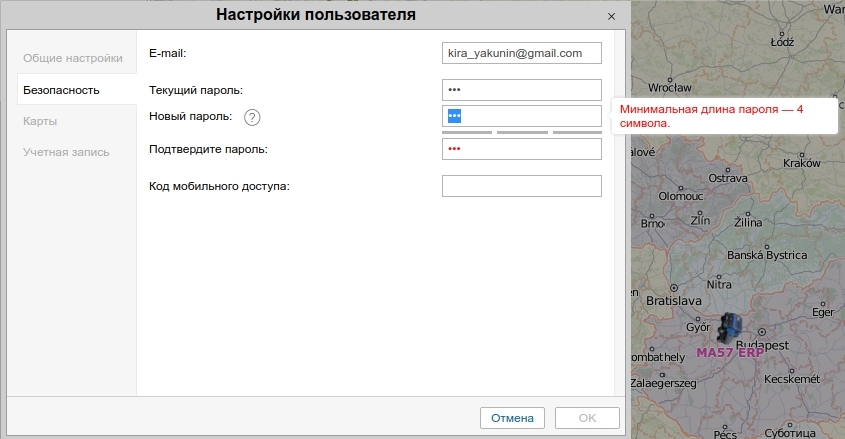This screenshot has width=845, height=439.
Task: Click the Zalaegerszeg label on map
Action: [663, 383]
